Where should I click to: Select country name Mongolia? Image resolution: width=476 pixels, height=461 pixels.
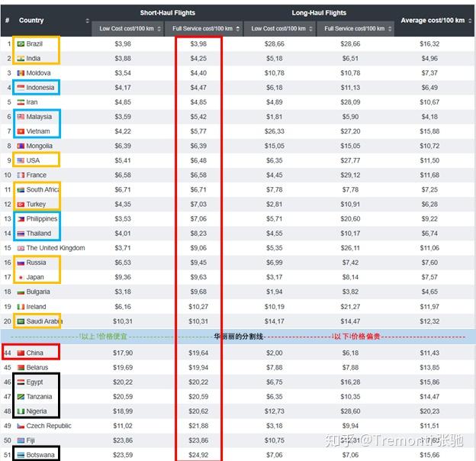pos(40,146)
